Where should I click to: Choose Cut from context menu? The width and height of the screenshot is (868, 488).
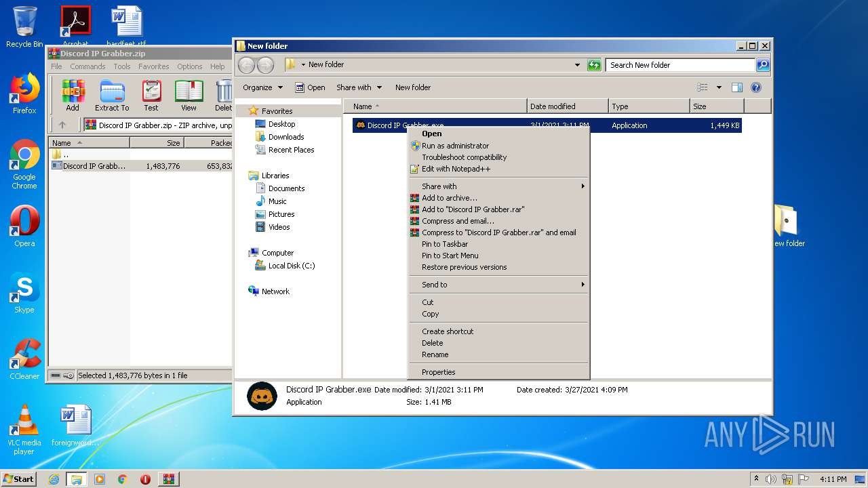[498, 302]
